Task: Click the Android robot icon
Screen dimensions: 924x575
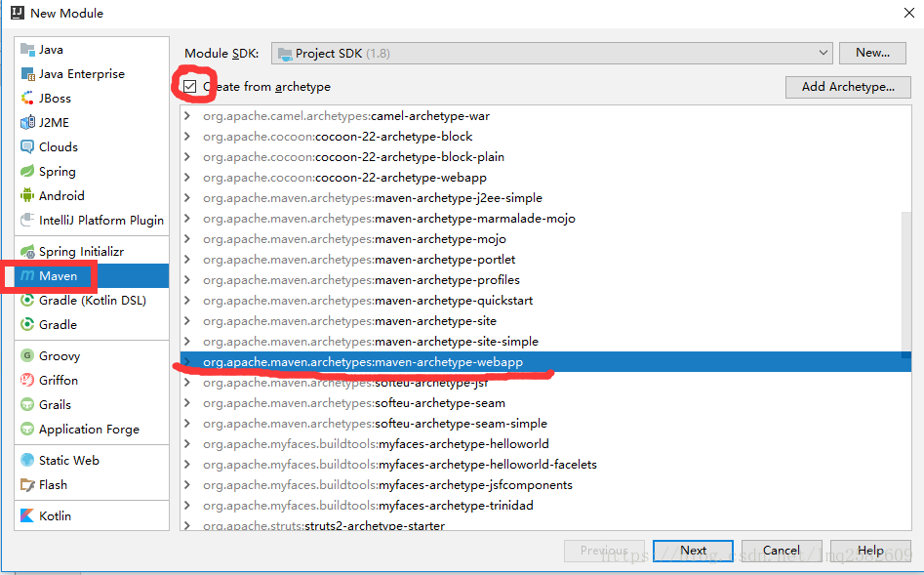Action: (27, 195)
